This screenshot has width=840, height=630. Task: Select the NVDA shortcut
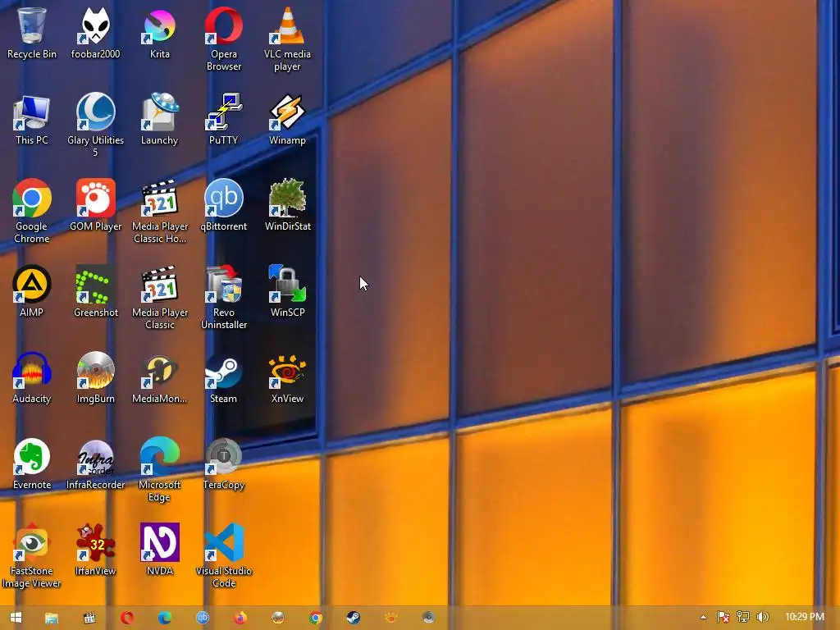tap(160, 550)
